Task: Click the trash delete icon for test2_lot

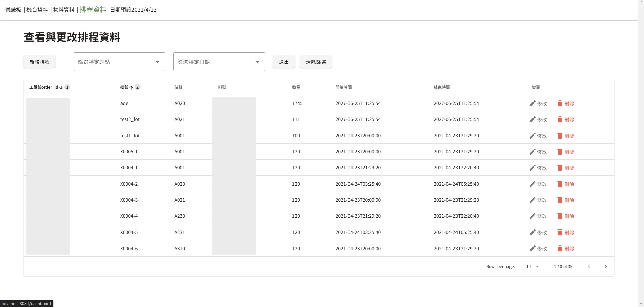Action: tap(559, 119)
